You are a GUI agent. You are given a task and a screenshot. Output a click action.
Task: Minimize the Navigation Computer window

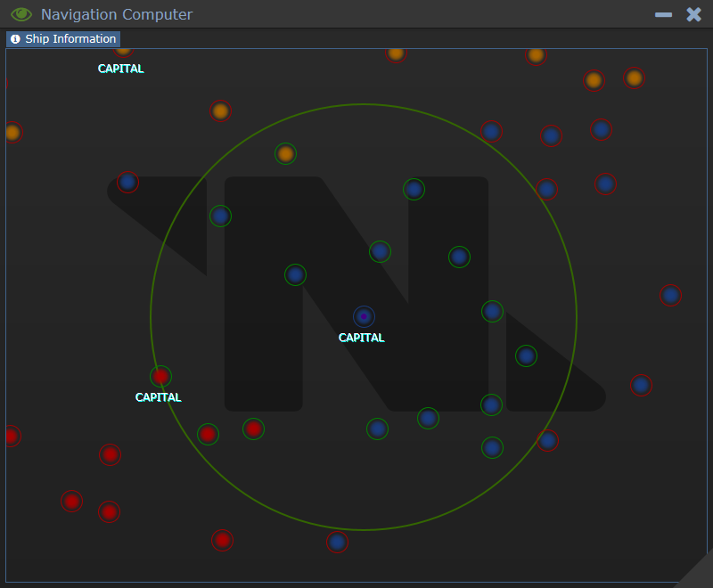pyautogui.click(x=663, y=14)
